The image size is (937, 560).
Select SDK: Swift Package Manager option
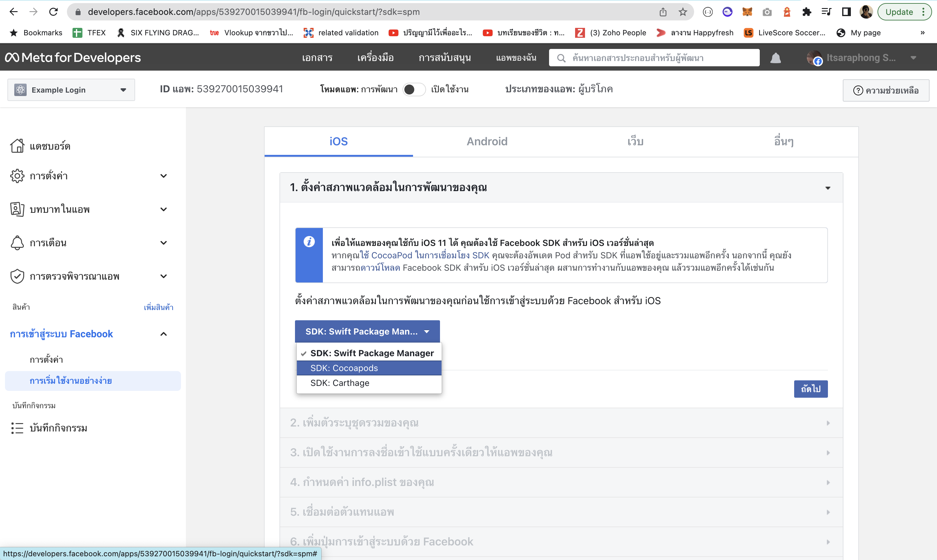[x=369, y=353]
